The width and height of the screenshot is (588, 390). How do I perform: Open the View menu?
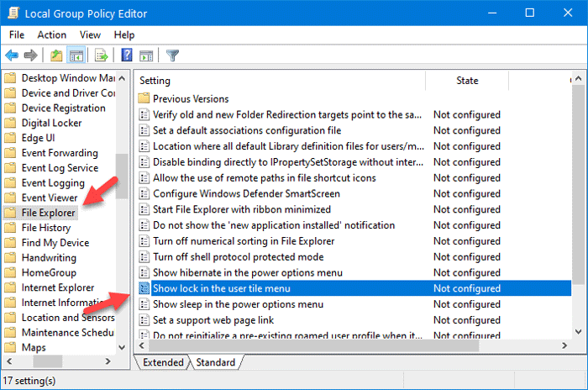(91, 34)
